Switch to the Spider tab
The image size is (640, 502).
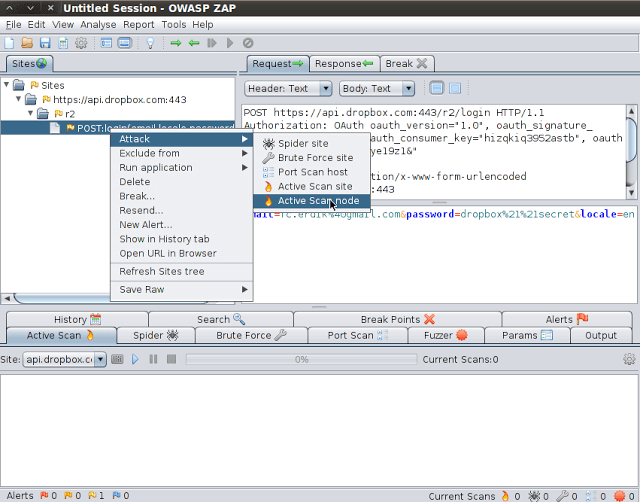pyautogui.click(x=156, y=335)
